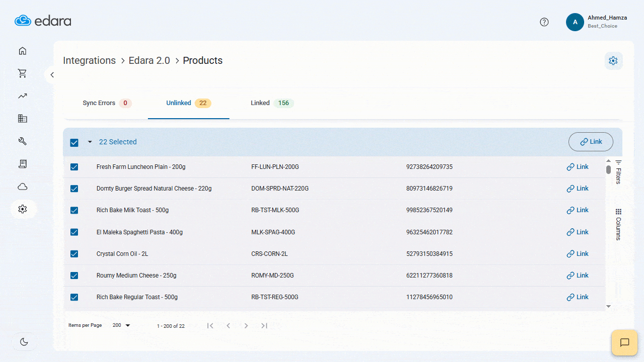Screen dimensions: 644x362
Task: Link El Maleka Spaghetti Pasta product
Action: 578,232
